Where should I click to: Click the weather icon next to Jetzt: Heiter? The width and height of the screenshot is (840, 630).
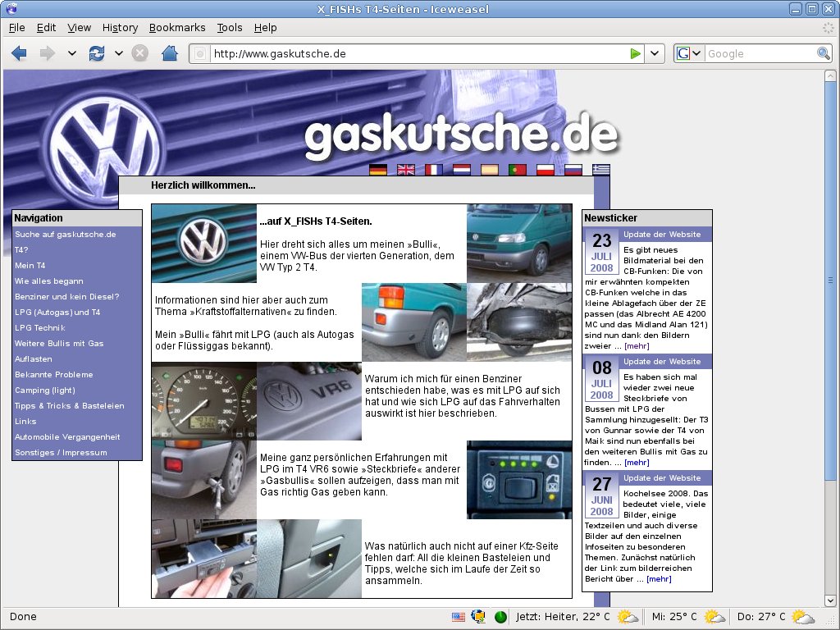pos(628,617)
